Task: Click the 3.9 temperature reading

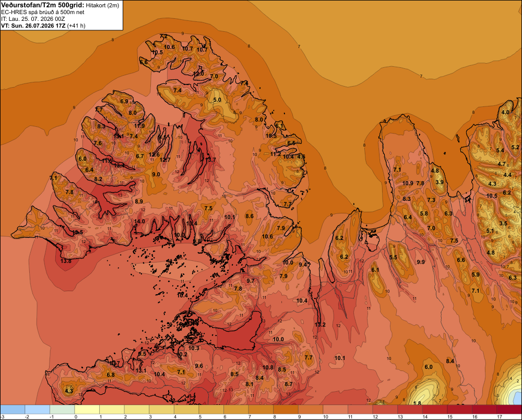Action: pyautogui.click(x=440, y=182)
